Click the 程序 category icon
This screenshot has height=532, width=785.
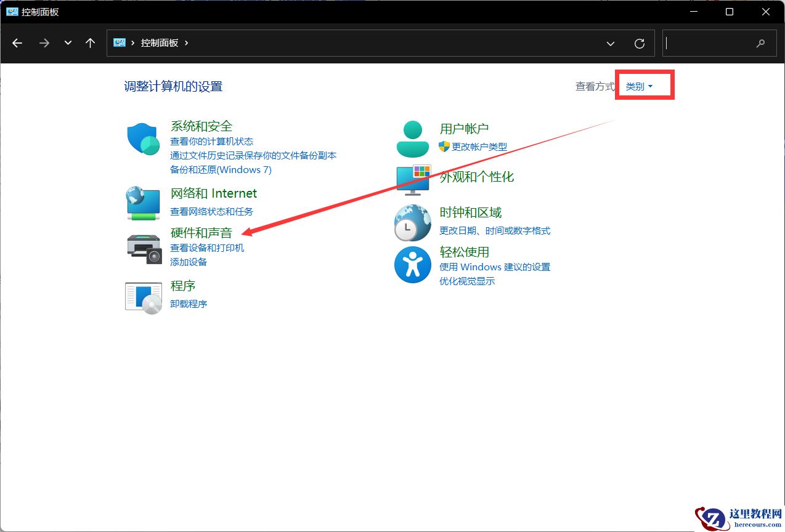click(x=143, y=296)
